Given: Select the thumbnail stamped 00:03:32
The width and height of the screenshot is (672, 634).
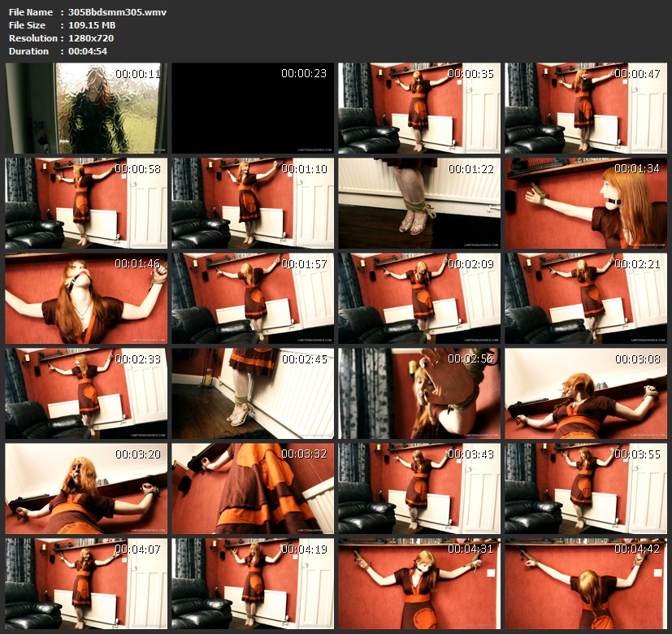Looking at the screenshot, I should (x=253, y=489).
